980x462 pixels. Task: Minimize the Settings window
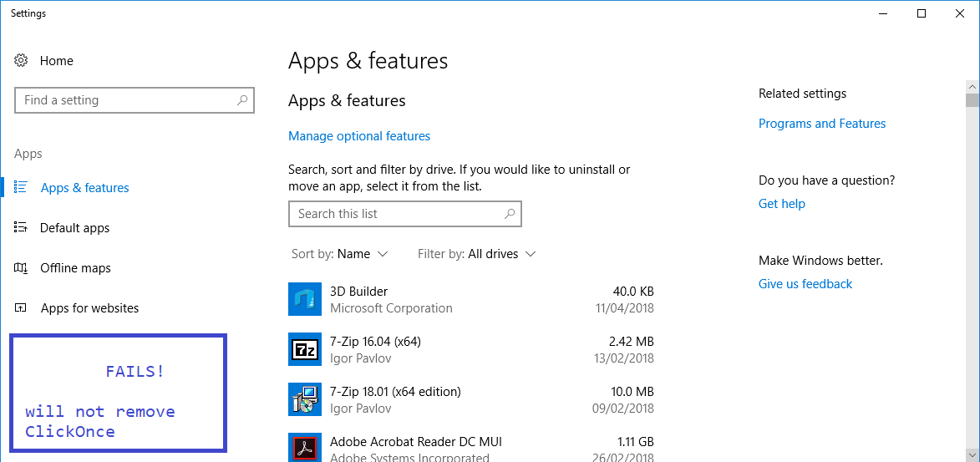882,13
